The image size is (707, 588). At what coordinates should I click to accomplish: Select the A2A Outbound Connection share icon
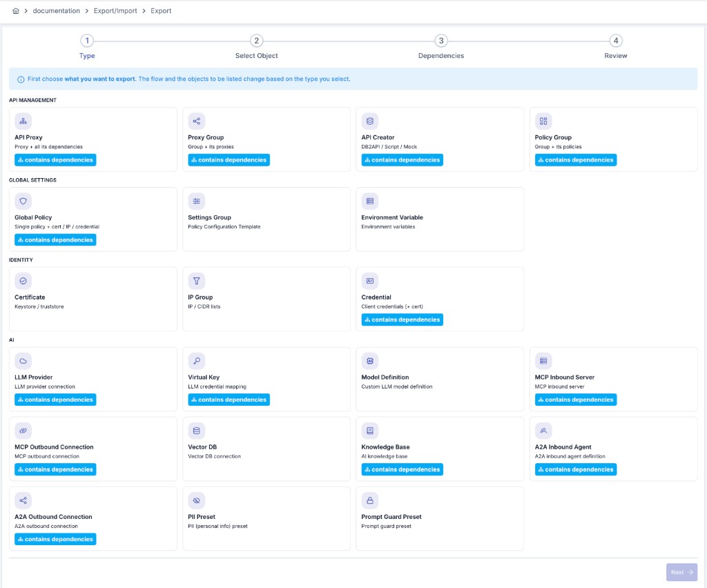(23, 500)
